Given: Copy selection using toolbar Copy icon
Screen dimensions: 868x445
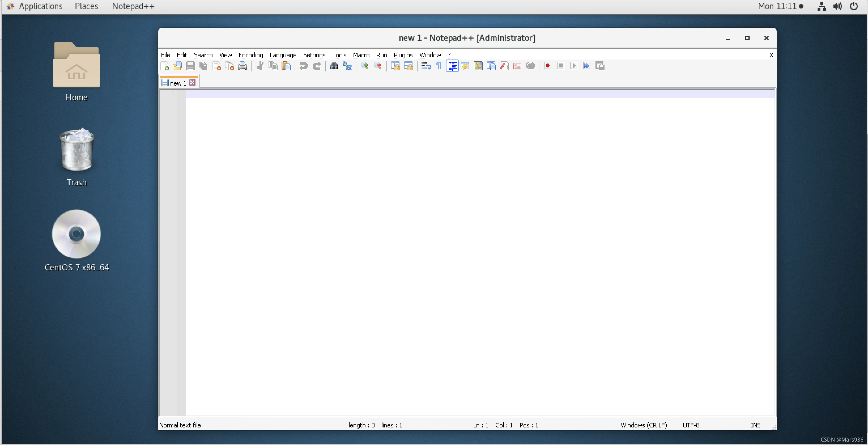Looking at the screenshot, I should (x=273, y=66).
